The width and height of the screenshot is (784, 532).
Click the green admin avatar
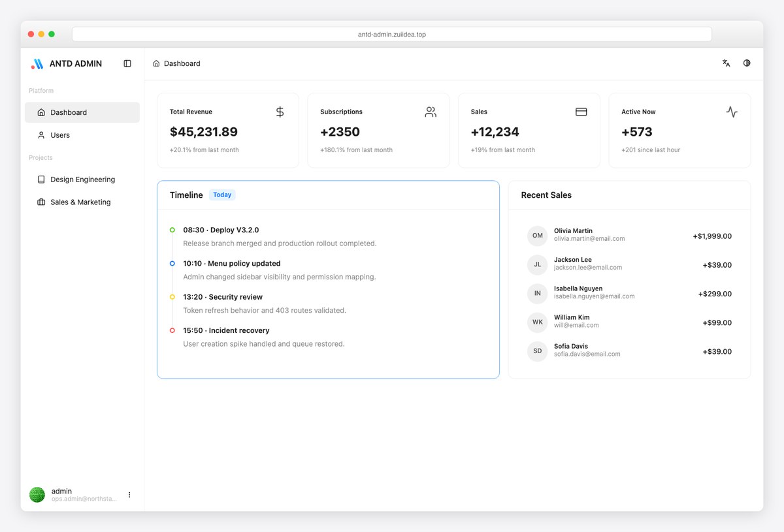[x=37, y=495]
